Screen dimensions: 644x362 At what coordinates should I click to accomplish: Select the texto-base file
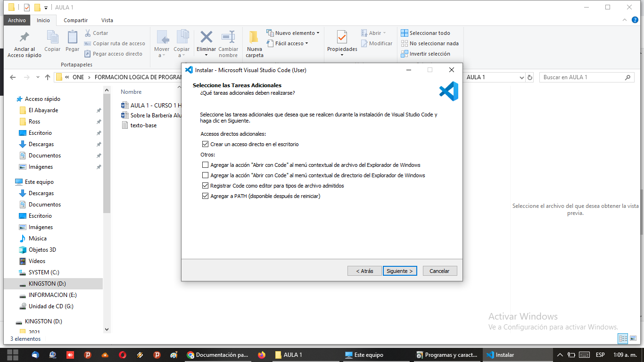coord(143,125)
